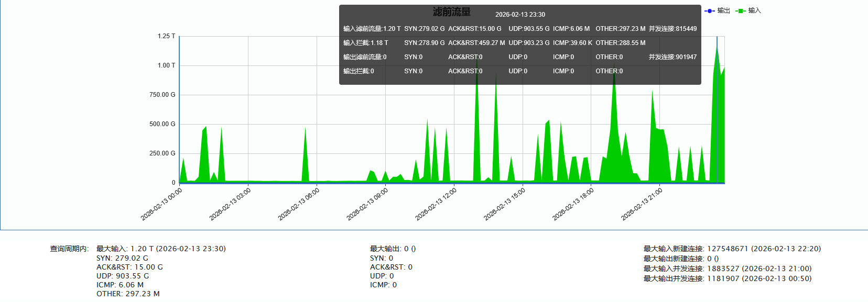Click the green 输入 legend marker icon

[740, 10]
